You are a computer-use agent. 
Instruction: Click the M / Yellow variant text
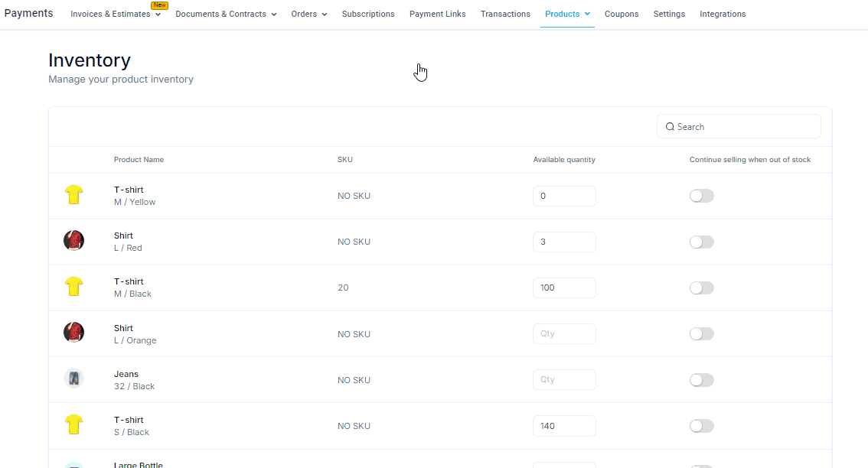coord(135,202)
